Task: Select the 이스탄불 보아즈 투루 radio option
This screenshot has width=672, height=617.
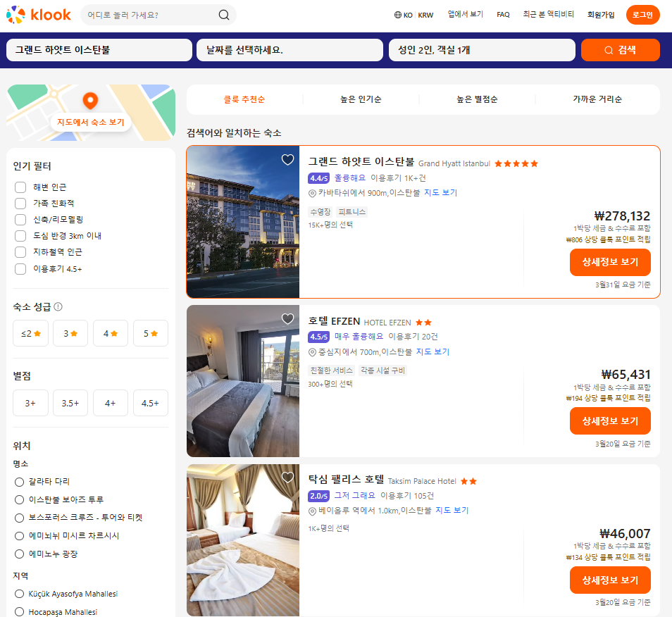Action: pyautogui.click(x=19, y=500)
